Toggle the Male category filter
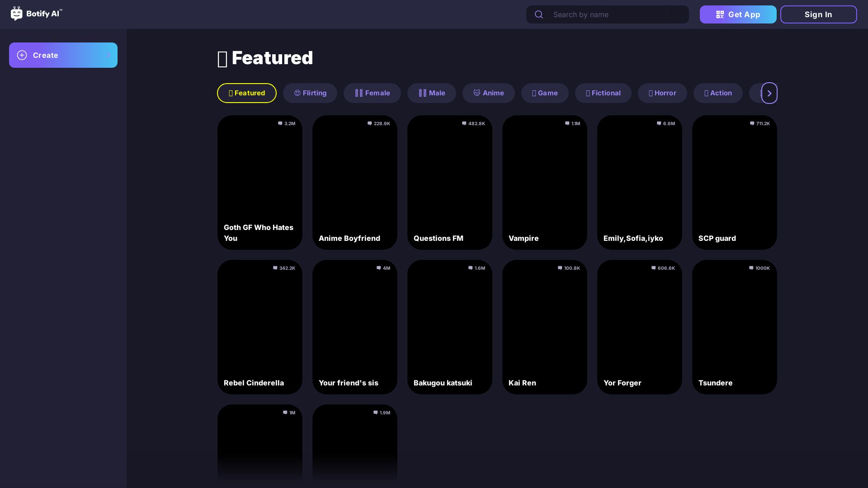868x488 pixels. coord(432,93)
